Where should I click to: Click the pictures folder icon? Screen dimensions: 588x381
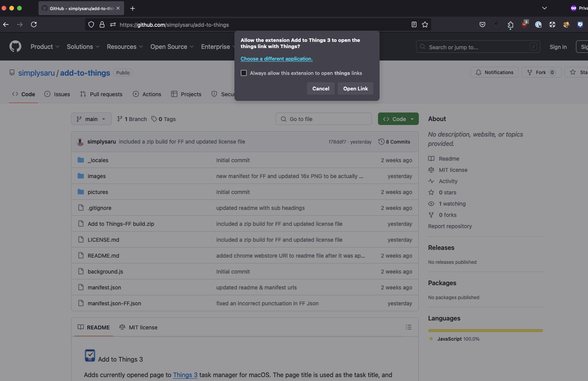(81, 192)
